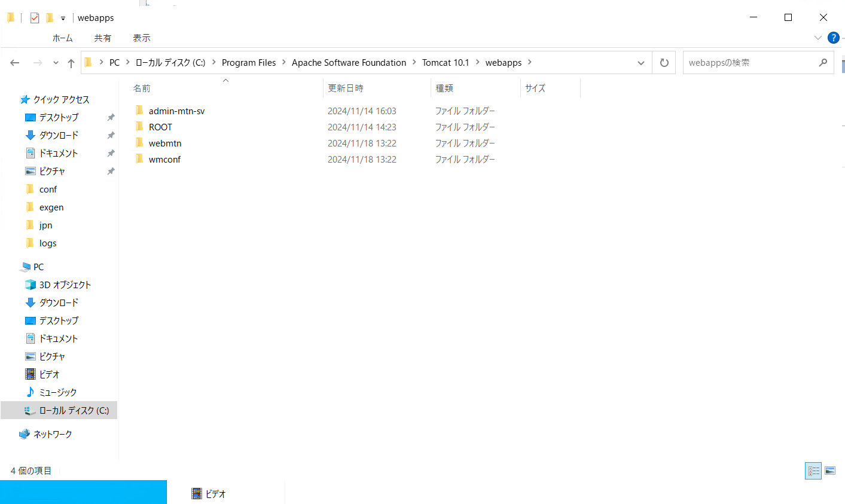The height and width of the screenshot is (504, 845).
Task: Open the address bar history dropdown
Action: (x=640, y=62)
